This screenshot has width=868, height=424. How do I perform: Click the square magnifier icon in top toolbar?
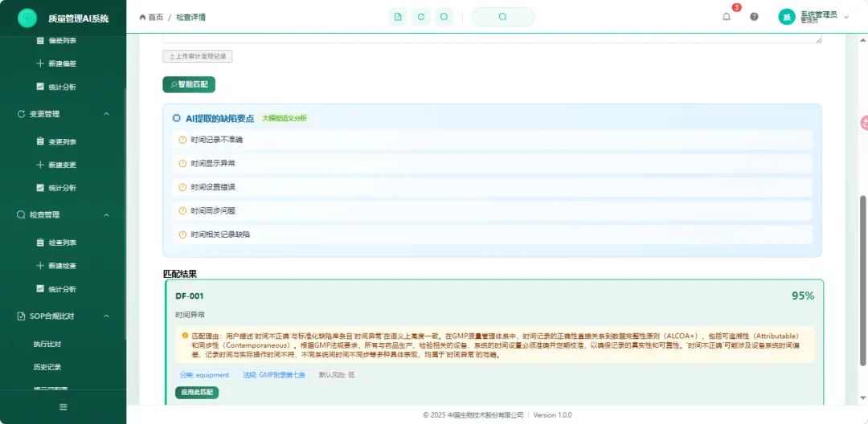444,17
